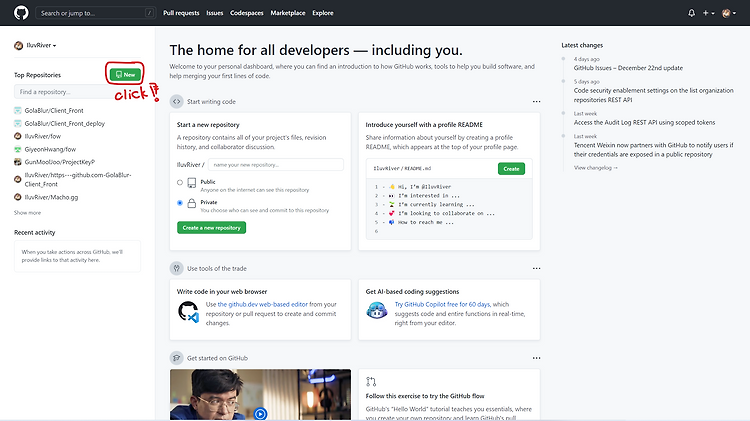Screen dimensions: 750x421
Task: Click GolaBlur/Client_Front_deploy repository icon
Action: pyautogui.click(x=18, y=123)
